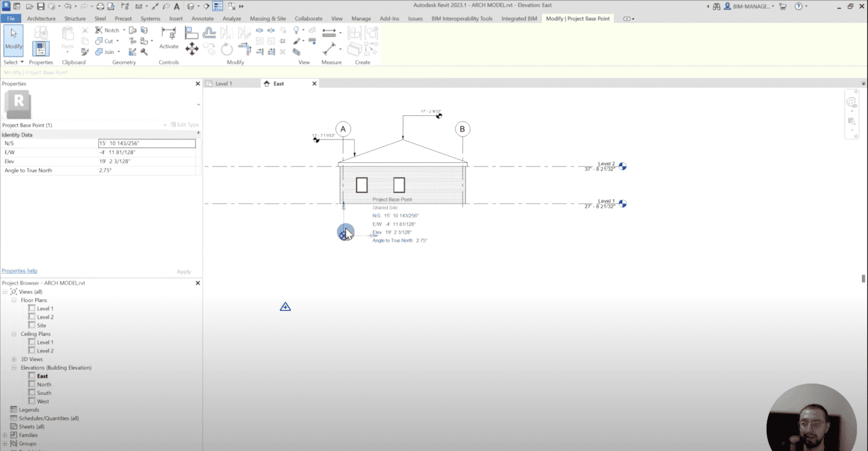Collapse the Elevations (Building Elevation) tree node
Viewport: 868px width, 451px height.
pyautogui.click(x=13, y=367)
